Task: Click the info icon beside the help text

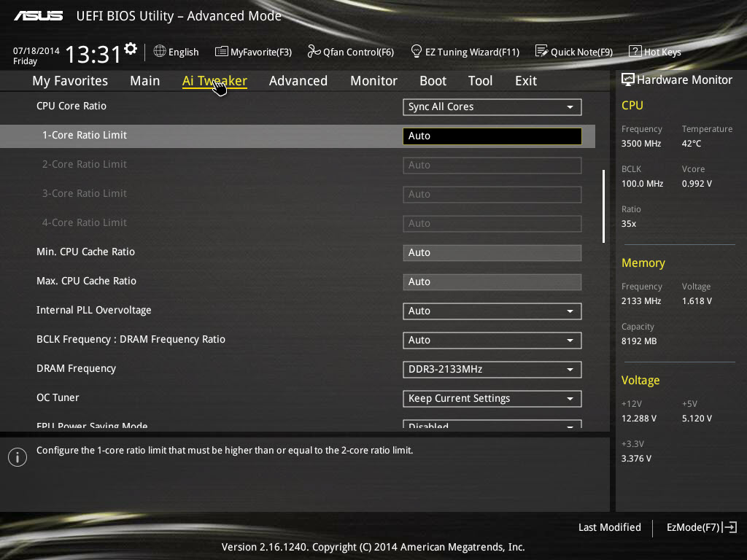Action: 18,457
